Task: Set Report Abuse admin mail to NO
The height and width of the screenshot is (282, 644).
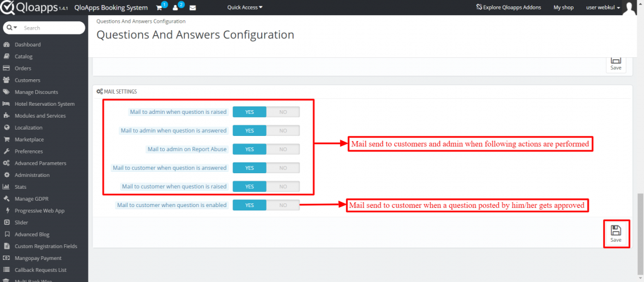Action: 283,149
